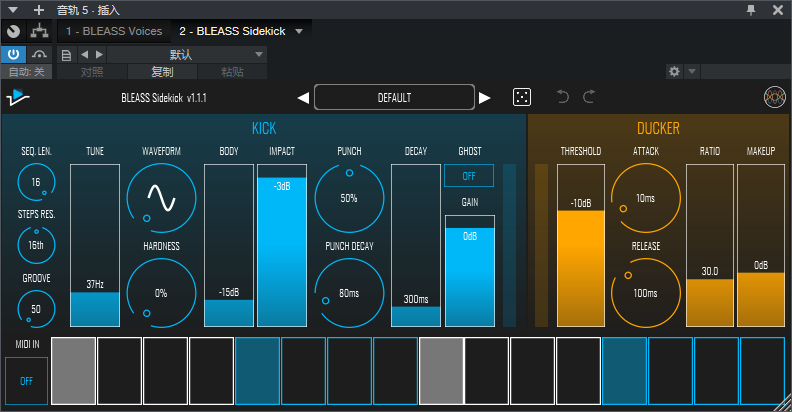
Task: Click the BLEASS logo icon
Action: [17, 97]
